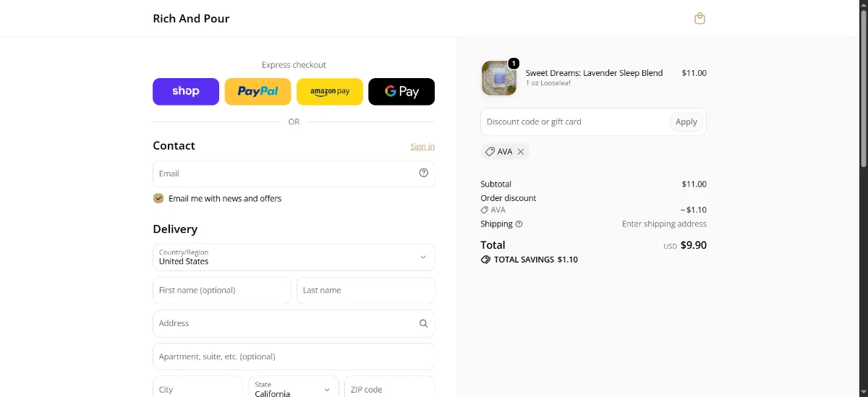Click the email help question-mark icon

(x=424, y=173)
